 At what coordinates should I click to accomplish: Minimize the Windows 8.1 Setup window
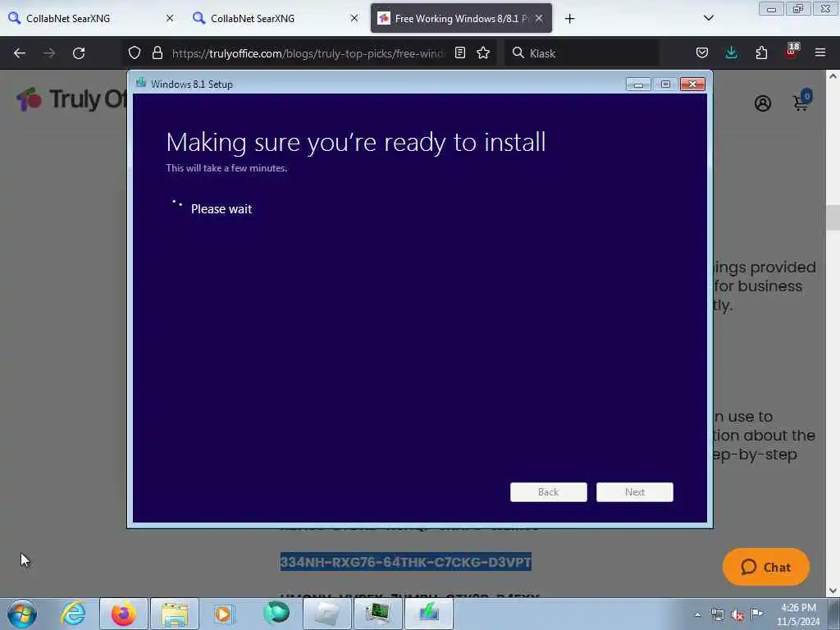[x=638, y=84]
